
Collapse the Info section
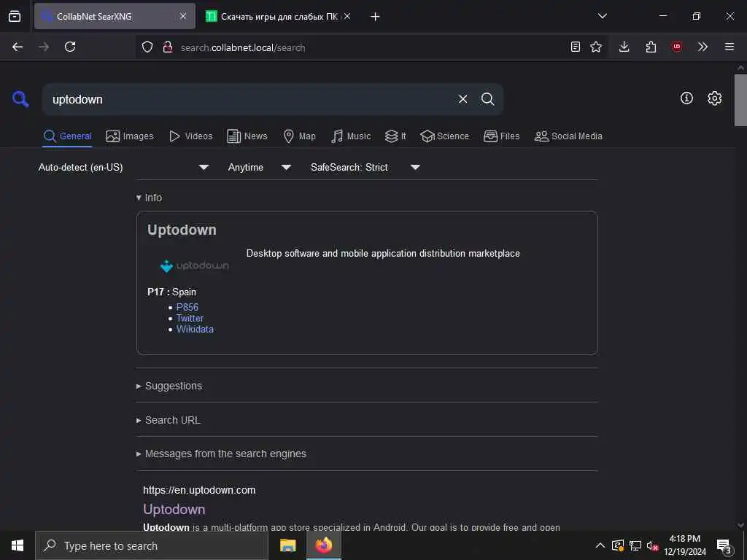click(x=149, y=198)
